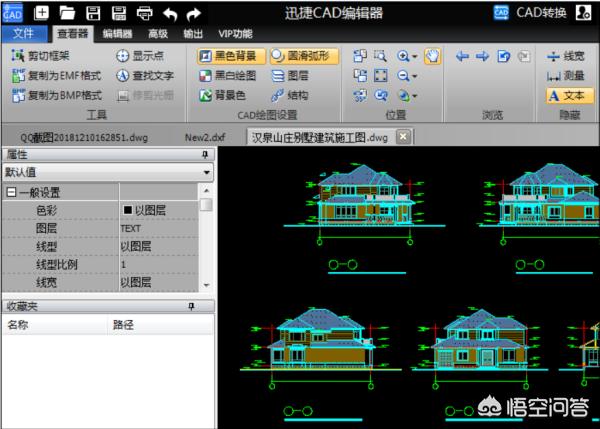Collapse the 一般设置 section
The height and width of the screenshot is (429, 600).
click(x=11, y=193)
